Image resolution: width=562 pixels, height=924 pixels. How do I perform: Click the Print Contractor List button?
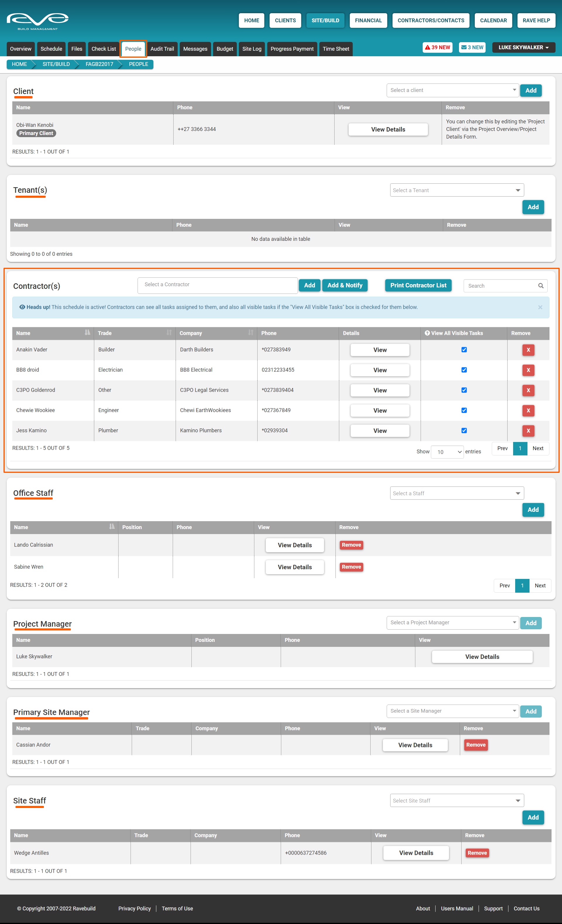point(418,285)
